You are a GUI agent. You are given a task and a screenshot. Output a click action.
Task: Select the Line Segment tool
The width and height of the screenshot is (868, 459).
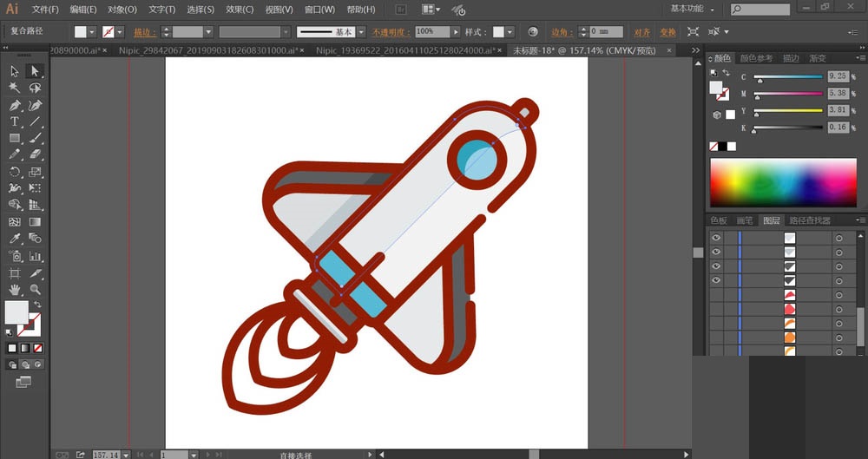pos(35,121)
